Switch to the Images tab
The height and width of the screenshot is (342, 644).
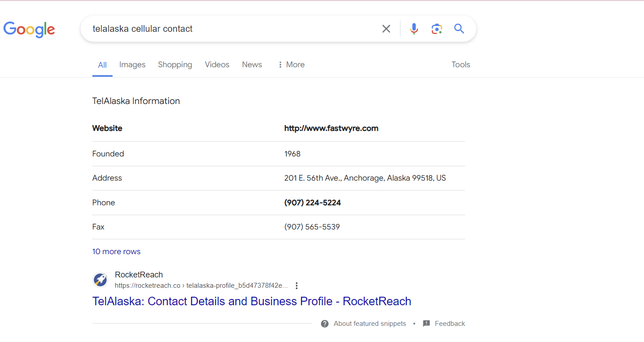click(x=132, y=65)
